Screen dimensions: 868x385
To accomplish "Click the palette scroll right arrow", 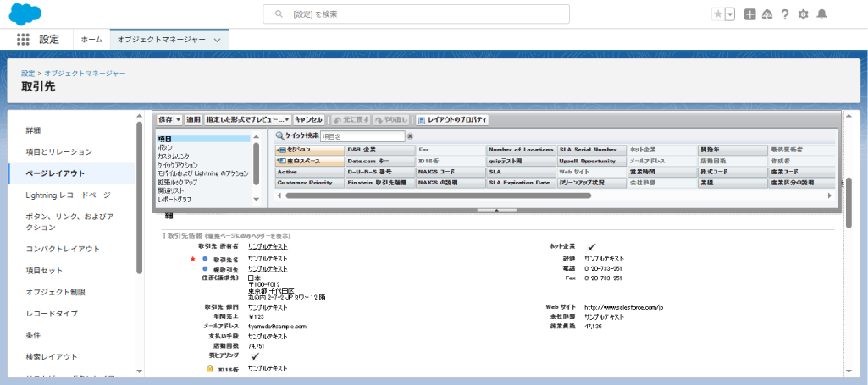I will pyautogui.click(x=829, y=195).
